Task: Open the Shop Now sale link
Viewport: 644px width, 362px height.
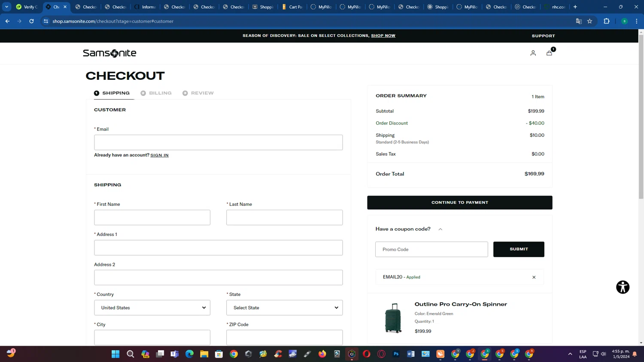Action: point(383,36)
